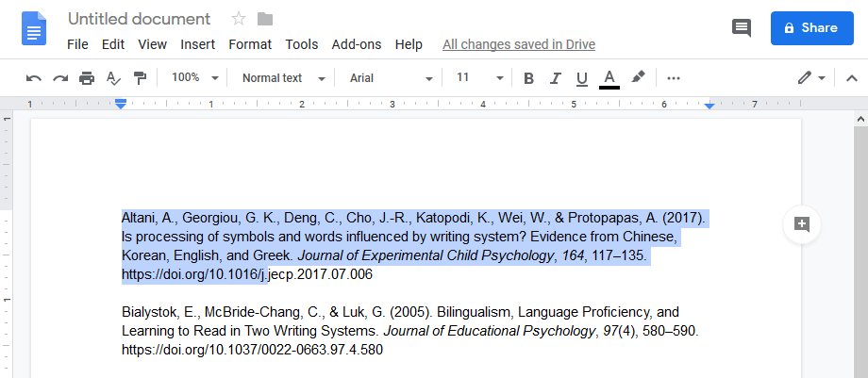Open the editing mode pencil dropdown
This screenshot has width=868, height=378.
[811, 78]
